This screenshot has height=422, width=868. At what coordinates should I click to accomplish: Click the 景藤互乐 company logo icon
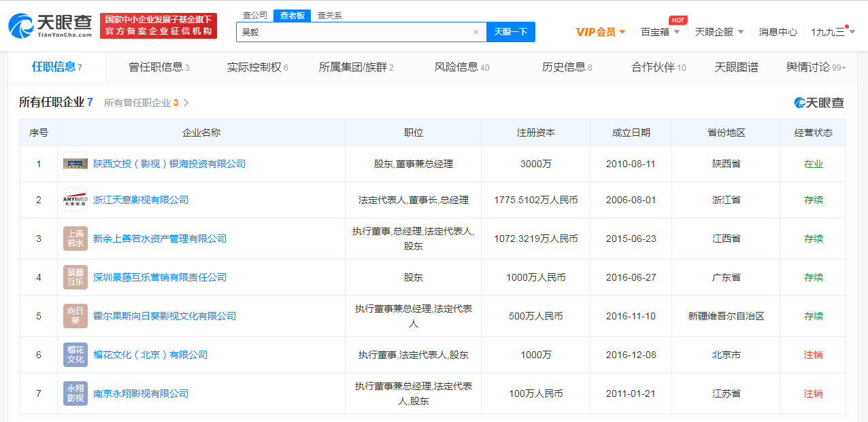click(x=76, y=277)
